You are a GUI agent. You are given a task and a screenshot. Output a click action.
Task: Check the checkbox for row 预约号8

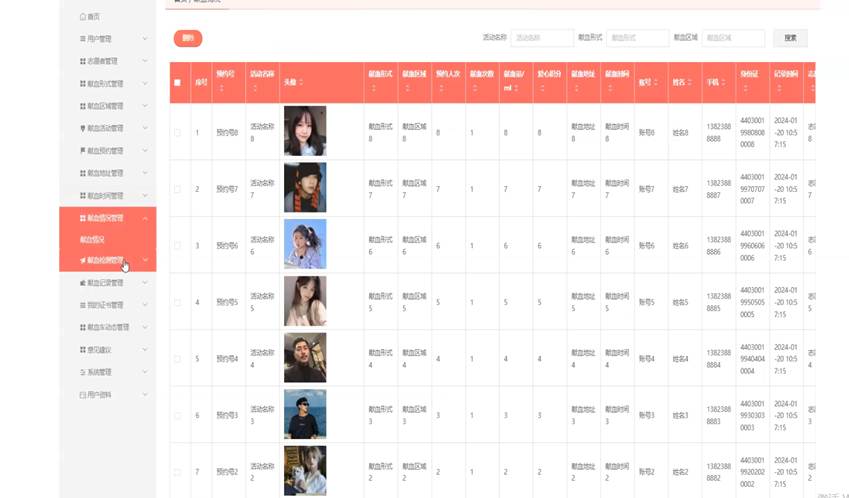(x=178, y=133)
